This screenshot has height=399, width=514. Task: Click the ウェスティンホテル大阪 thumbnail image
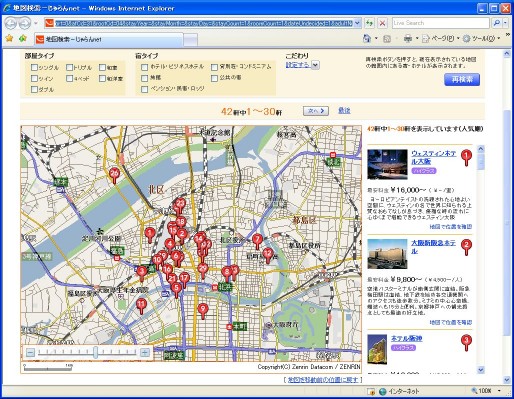[387, 164]
